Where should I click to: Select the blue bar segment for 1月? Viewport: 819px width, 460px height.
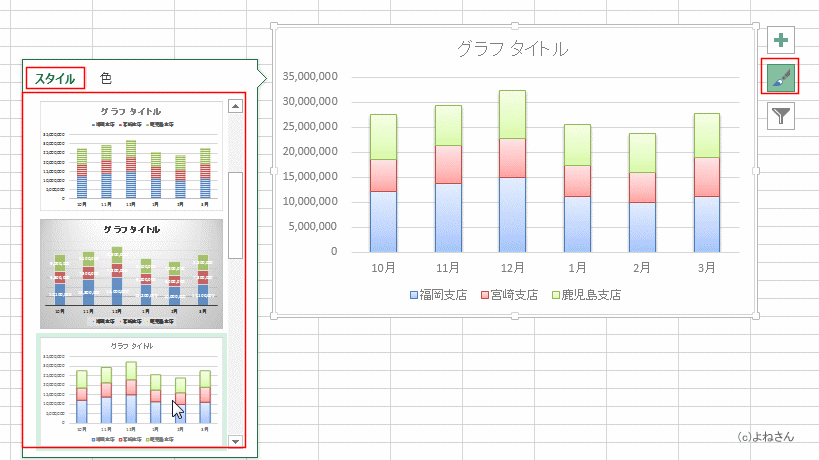click(x=577, y=225)
